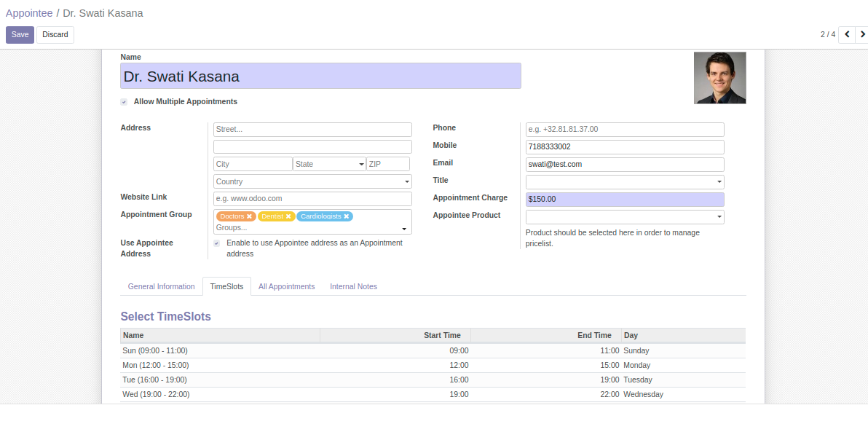
Task: Remove the Cardiologists group tag
Action: pyautogui.click(x=347, y=216)
